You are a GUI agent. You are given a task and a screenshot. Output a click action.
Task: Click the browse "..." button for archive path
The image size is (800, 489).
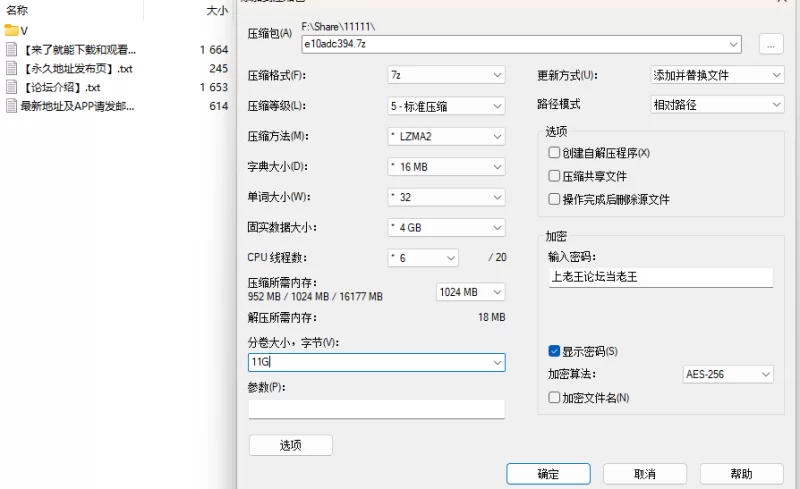771,44
